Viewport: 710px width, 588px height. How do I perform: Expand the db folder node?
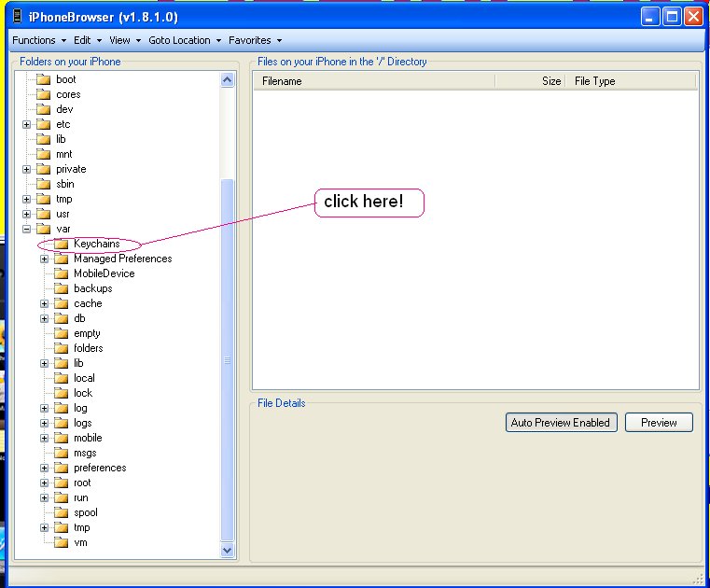tap(45, 319)
